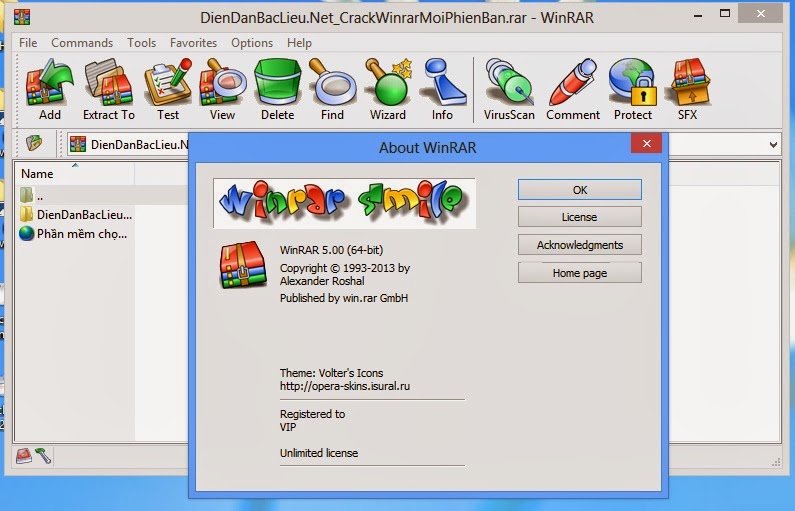Click the WinRAR title bar app icon
The image size is (795, 511).
coord(22,17)
